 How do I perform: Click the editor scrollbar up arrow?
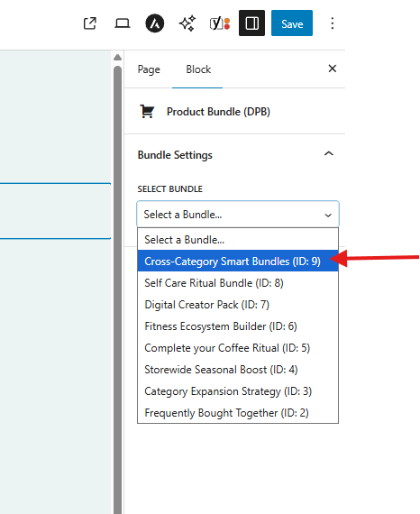click(x=117, y=58)
